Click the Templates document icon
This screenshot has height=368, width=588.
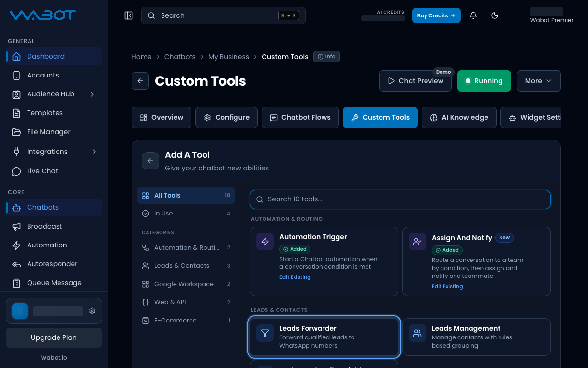click(x=16, y=113)
